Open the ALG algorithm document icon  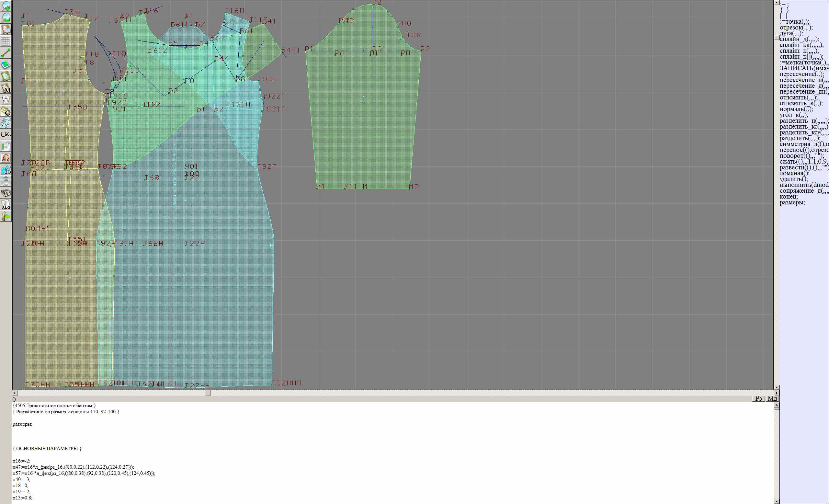(6, 205)
